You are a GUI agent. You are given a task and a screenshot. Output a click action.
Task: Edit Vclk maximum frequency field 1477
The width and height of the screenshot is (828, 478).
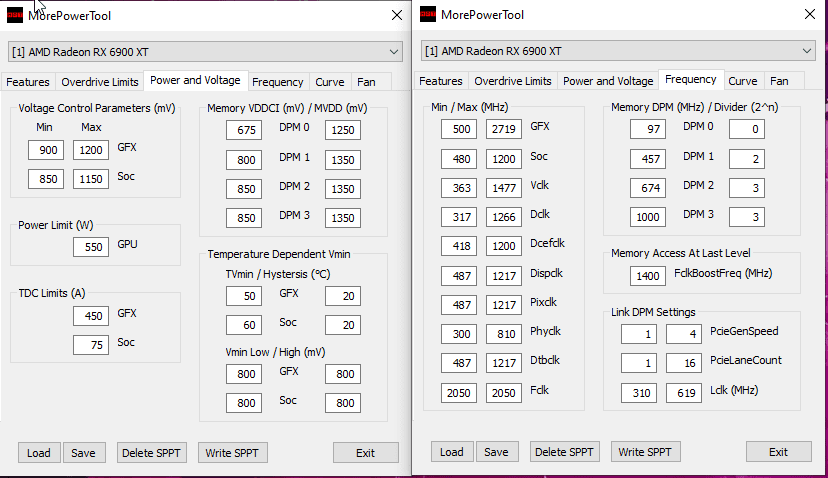pos(504,188)
